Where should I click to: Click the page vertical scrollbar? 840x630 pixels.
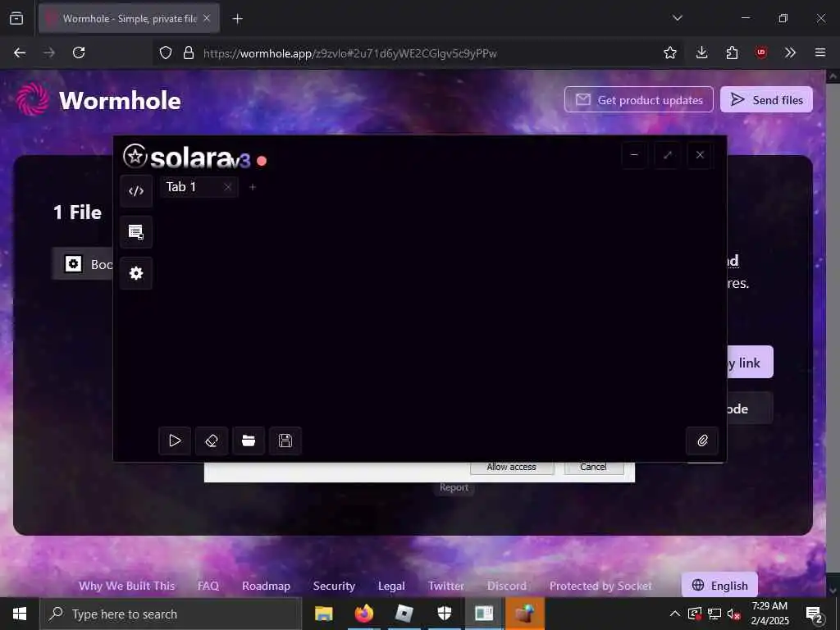(x=833, y=332)
